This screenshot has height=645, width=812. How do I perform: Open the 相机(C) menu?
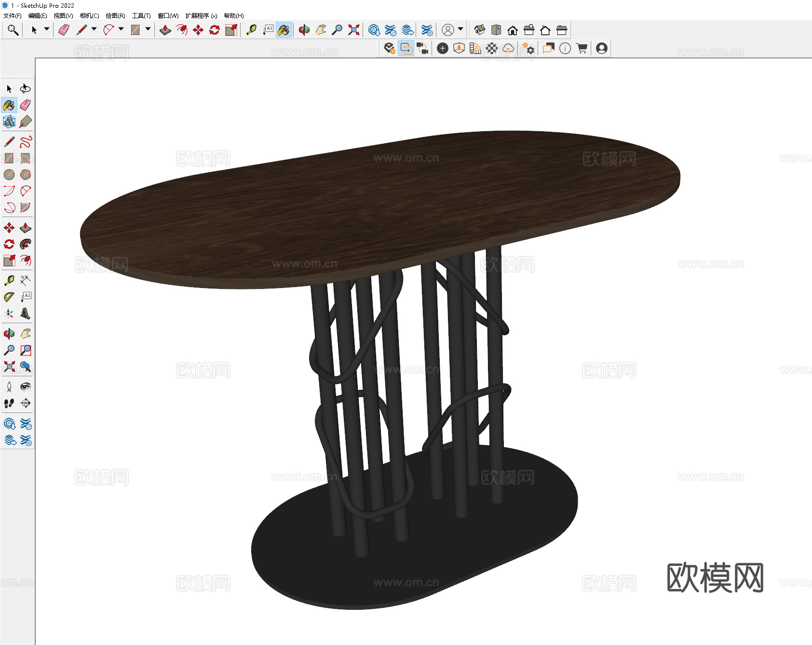pyautogui.click(x=89, y=16)
